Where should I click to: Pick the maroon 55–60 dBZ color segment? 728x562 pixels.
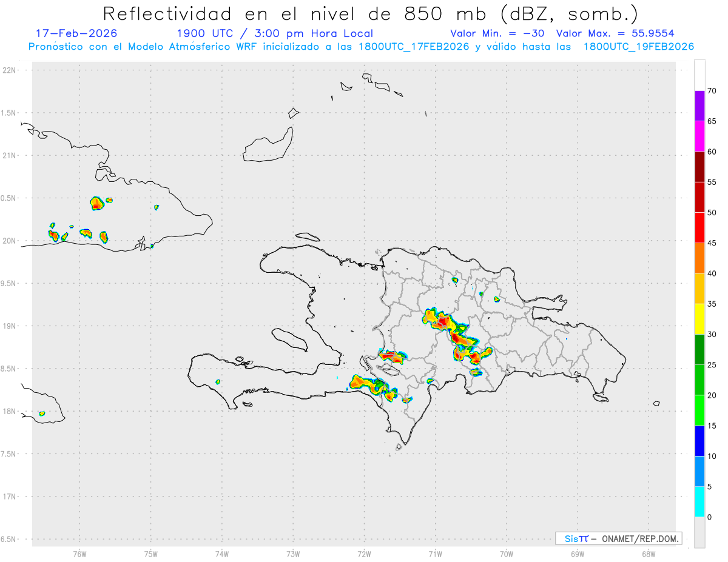699,167
